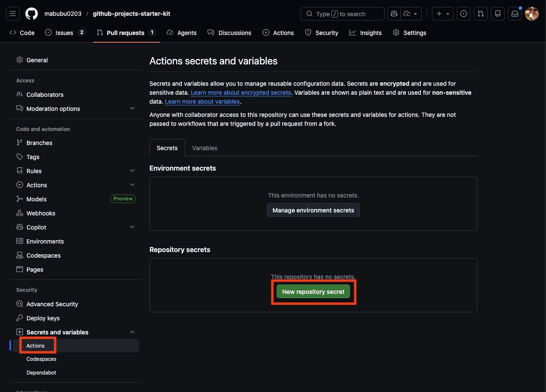Click the Issues count badge 2
Screen dimensions: 546x392
point(82,33)
